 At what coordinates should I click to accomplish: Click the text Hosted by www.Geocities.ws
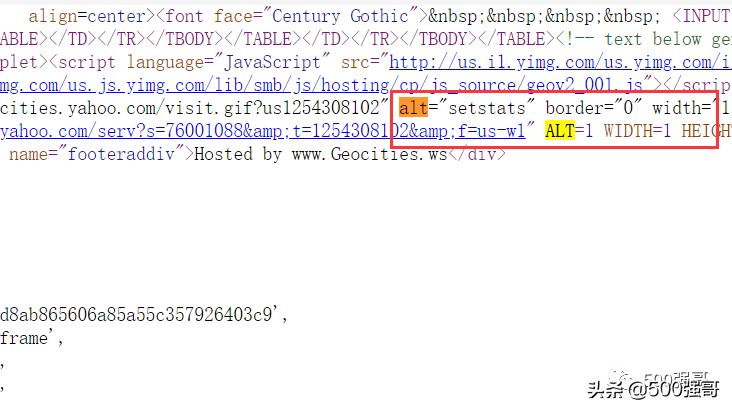click(x=320, y=154)
